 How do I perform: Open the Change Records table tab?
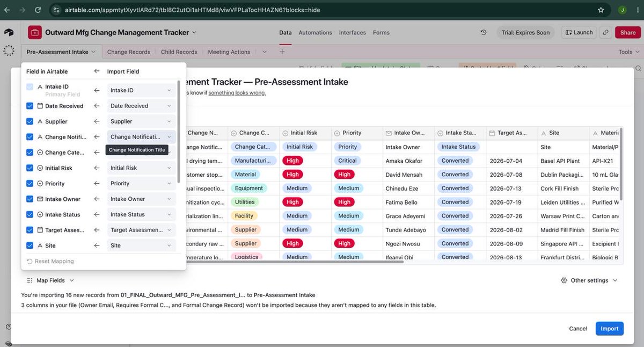pos(128,52)
